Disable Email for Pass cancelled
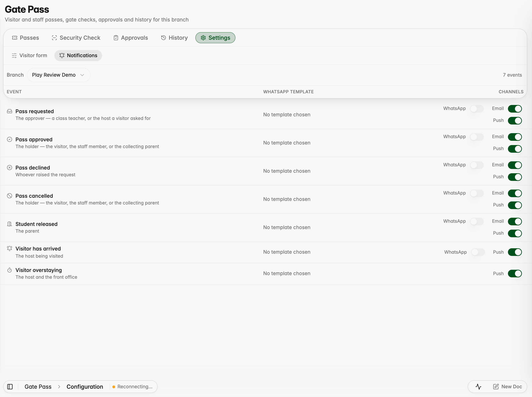 tap(515, 193)
